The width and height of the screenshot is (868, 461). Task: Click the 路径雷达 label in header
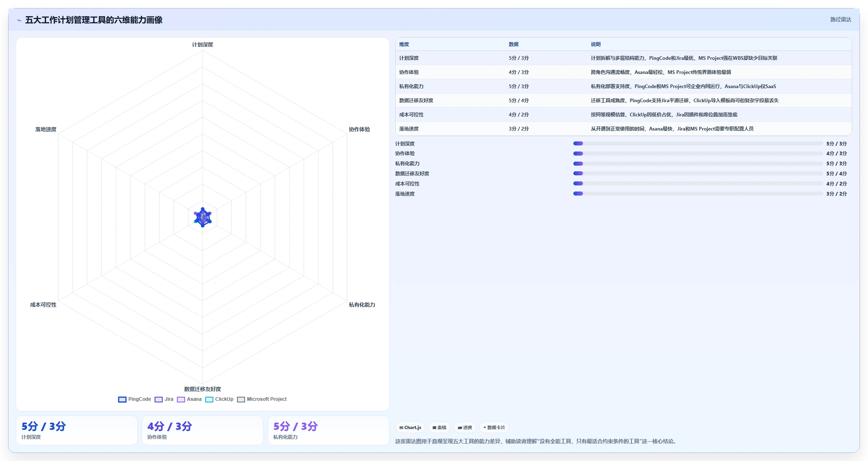(841, 19)
